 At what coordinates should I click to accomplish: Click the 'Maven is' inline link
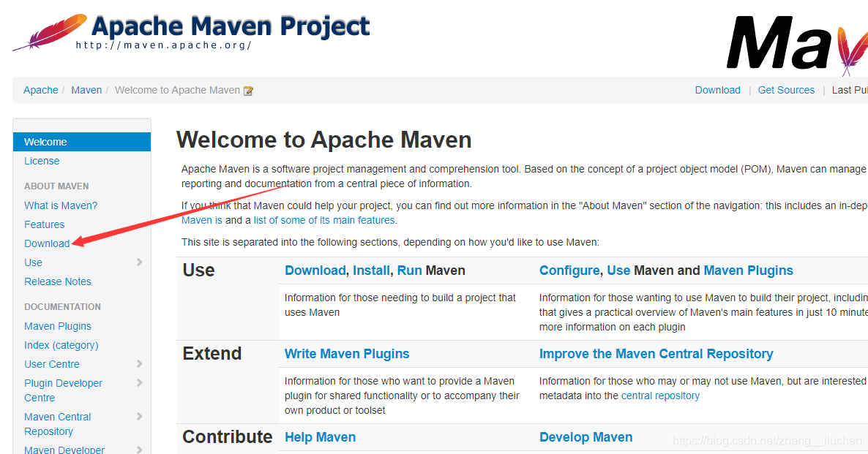pos(202,220)
